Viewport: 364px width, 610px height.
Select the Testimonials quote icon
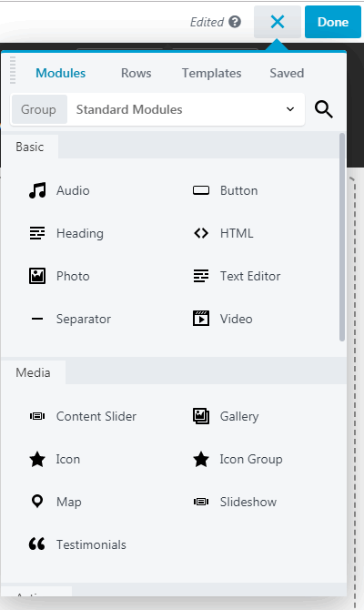point(37,544)
